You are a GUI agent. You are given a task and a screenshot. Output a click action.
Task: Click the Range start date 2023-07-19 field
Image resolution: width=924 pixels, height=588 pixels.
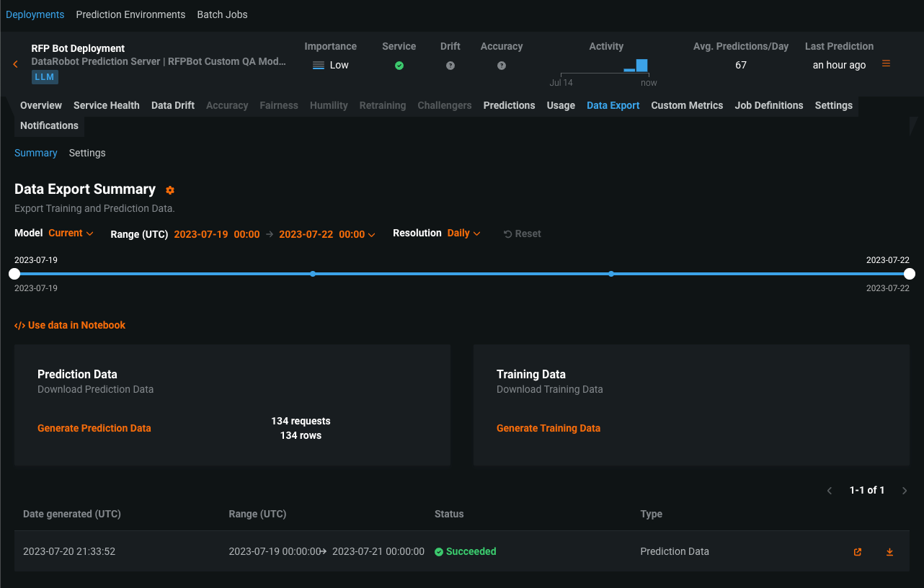(216, 234)
